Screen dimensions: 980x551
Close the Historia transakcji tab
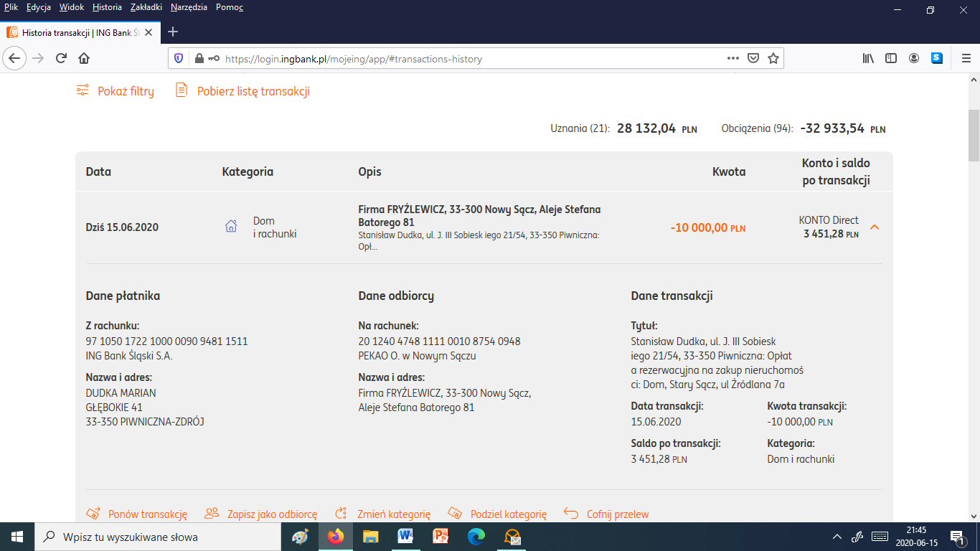pos(149,32)
